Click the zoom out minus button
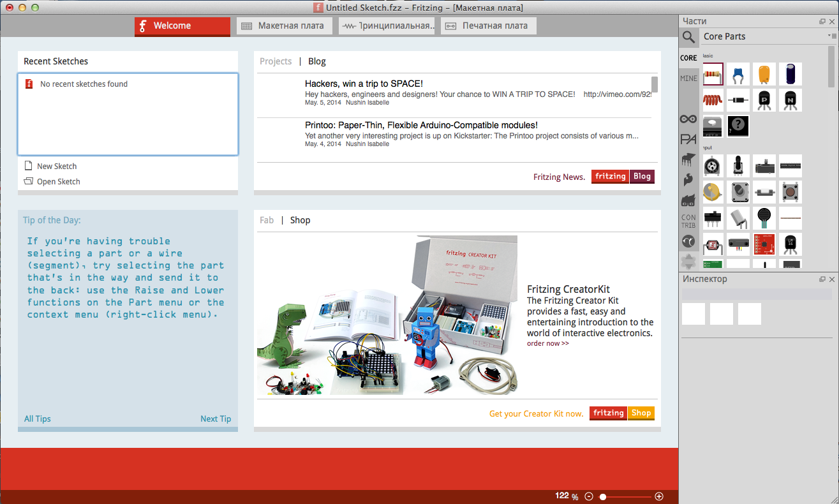Viewport: 839px width, 504px height. click(589, 496)
